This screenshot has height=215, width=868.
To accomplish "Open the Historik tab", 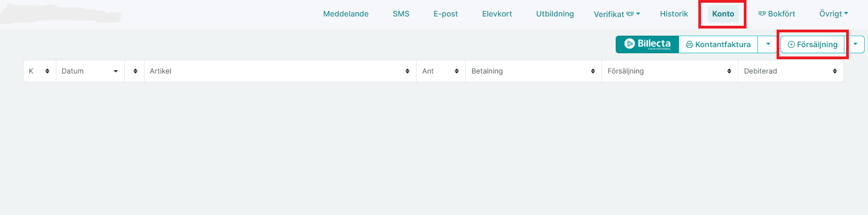I will pos(674,14).
